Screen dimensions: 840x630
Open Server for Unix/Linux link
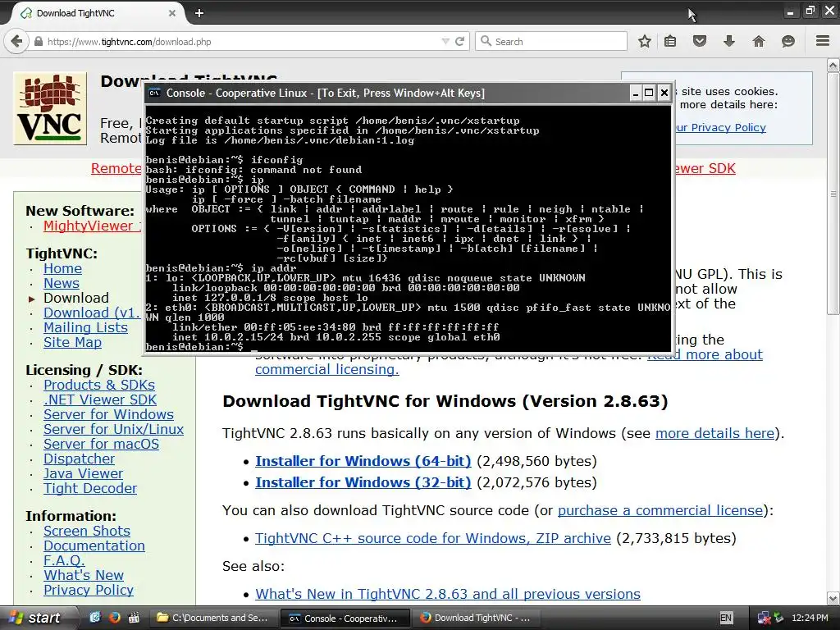[113, 429]
